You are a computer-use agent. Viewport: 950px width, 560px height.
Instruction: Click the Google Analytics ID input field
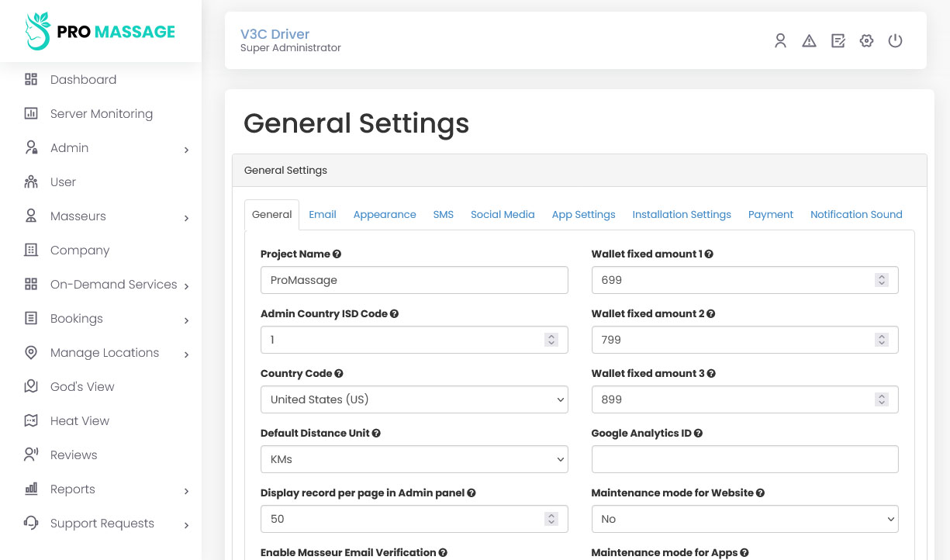(x=744, y=459)
